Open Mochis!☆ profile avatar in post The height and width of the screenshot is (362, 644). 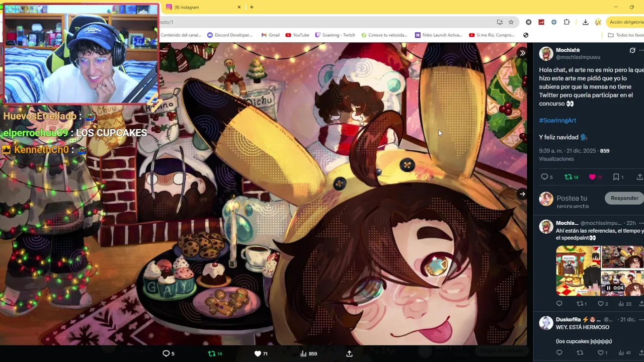tap(546, 53)
